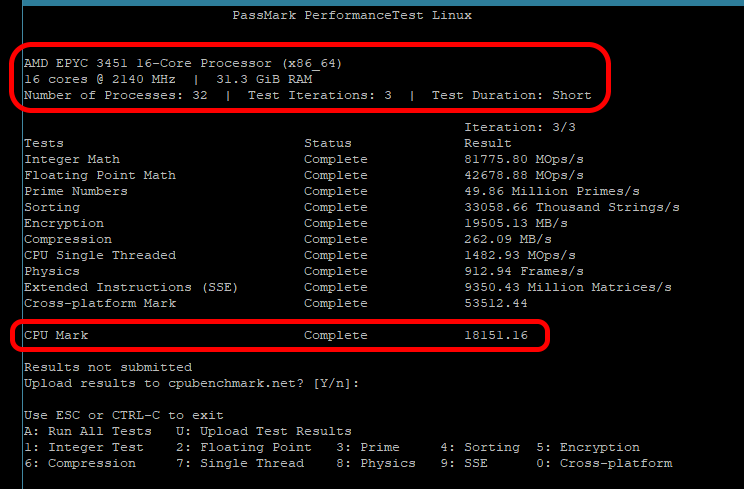Select the Floating Point Math label
The width and height of the screenshot is (744, 489).
tap(100, 175)
